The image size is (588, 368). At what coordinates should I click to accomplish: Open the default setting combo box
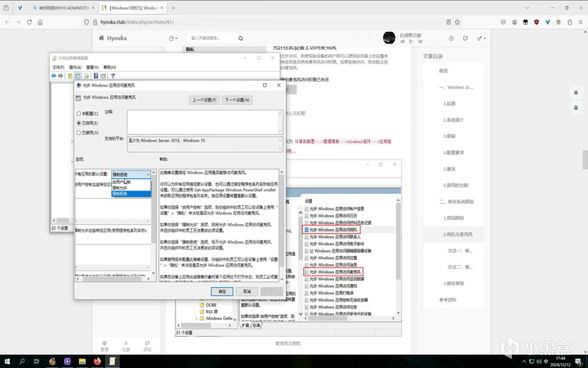(131, 174)
